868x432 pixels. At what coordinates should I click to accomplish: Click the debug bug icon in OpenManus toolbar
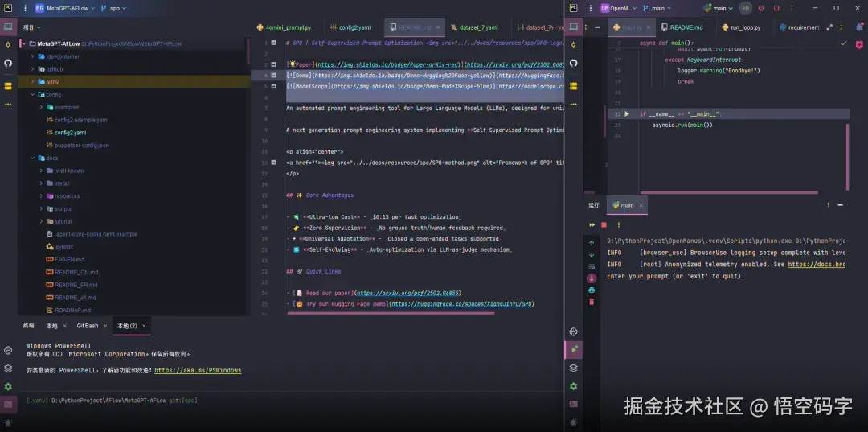pos(760,8)
